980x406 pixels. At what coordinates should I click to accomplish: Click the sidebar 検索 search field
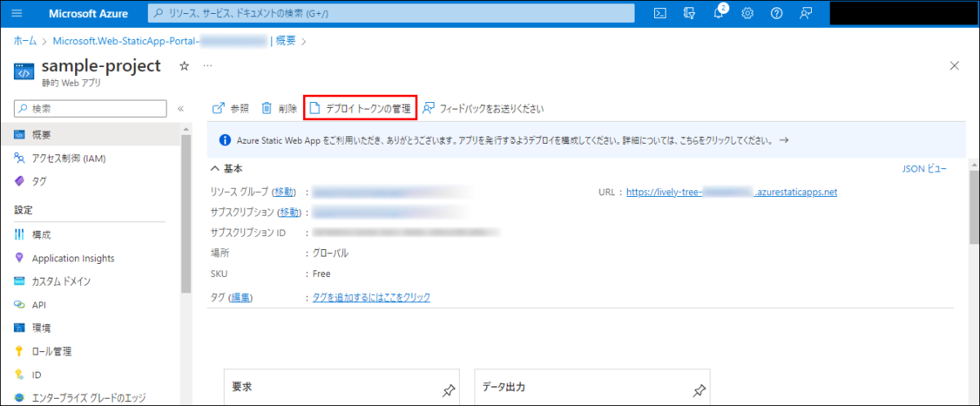(90, 108)
